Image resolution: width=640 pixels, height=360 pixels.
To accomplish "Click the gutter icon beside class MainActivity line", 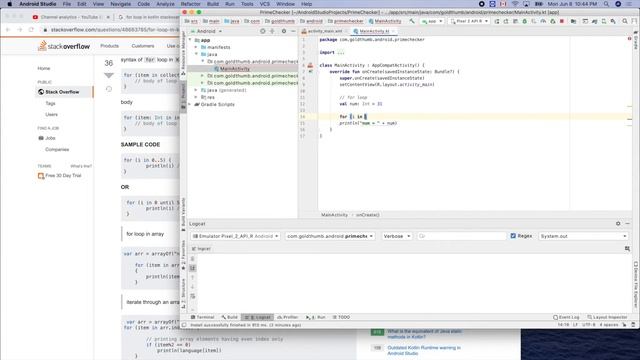I will tap(310, 65).
